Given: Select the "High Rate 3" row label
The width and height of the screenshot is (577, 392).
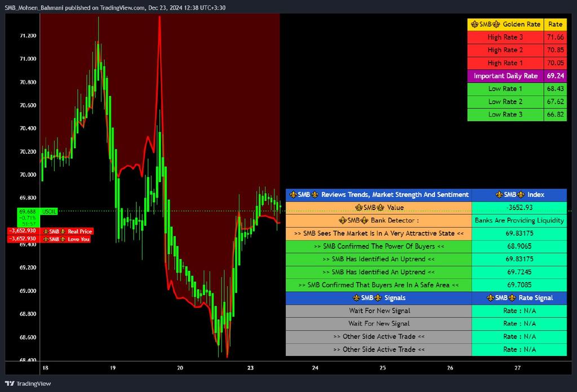Looking at the screenshot, I should [x=505, y=37].
